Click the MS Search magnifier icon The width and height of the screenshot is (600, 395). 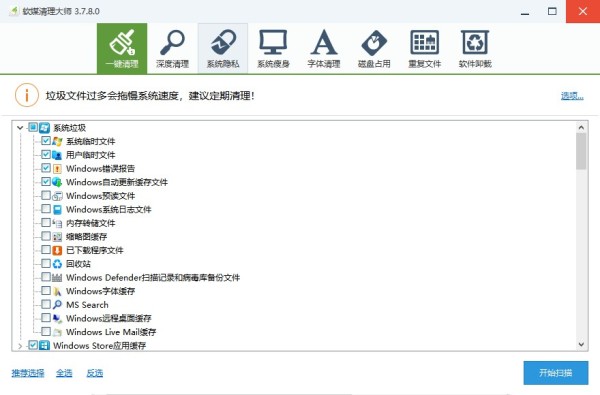click(57, 305)
